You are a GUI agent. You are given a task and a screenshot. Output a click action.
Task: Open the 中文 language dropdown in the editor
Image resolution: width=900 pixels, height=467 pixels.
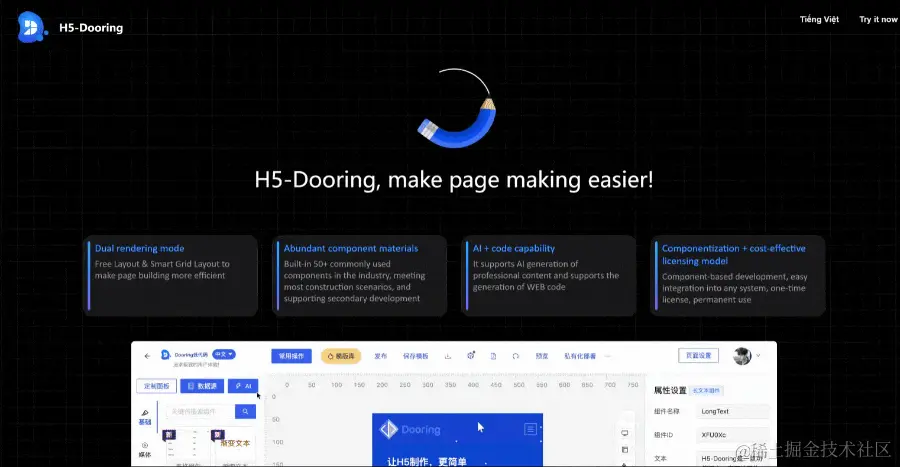224,355
